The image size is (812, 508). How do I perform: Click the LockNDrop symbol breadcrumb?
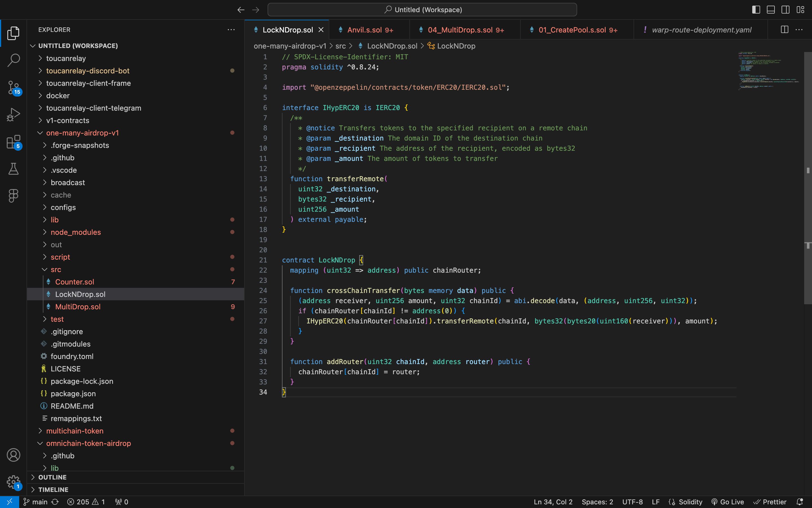tap(452, 46)
